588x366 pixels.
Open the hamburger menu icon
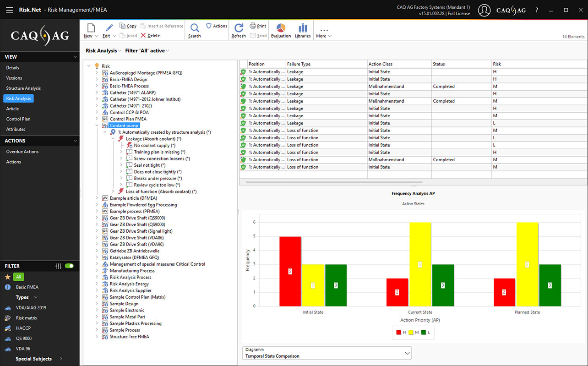(10, 10)
